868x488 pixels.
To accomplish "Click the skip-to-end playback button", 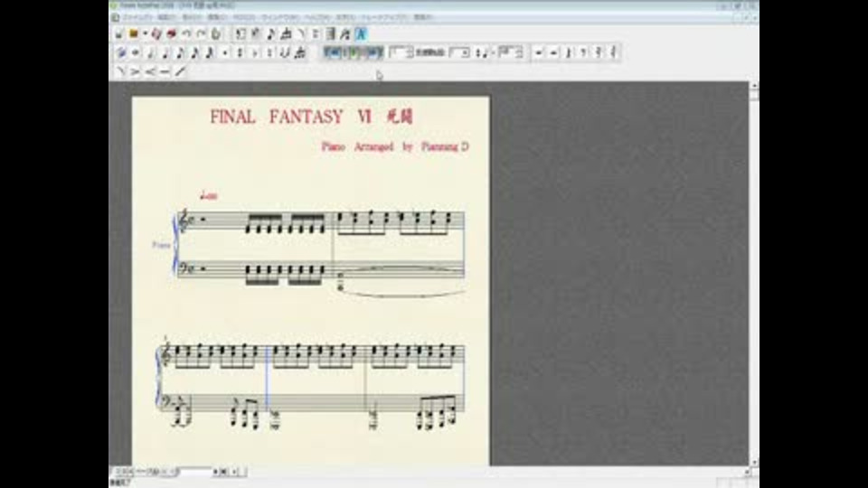I will [x=373, y=52].
